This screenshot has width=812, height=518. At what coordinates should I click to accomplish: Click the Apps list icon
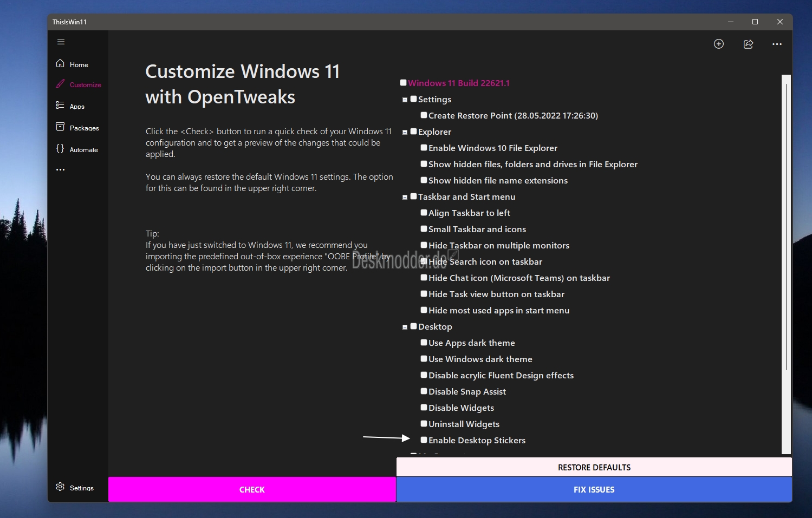(x=60, y=105)
